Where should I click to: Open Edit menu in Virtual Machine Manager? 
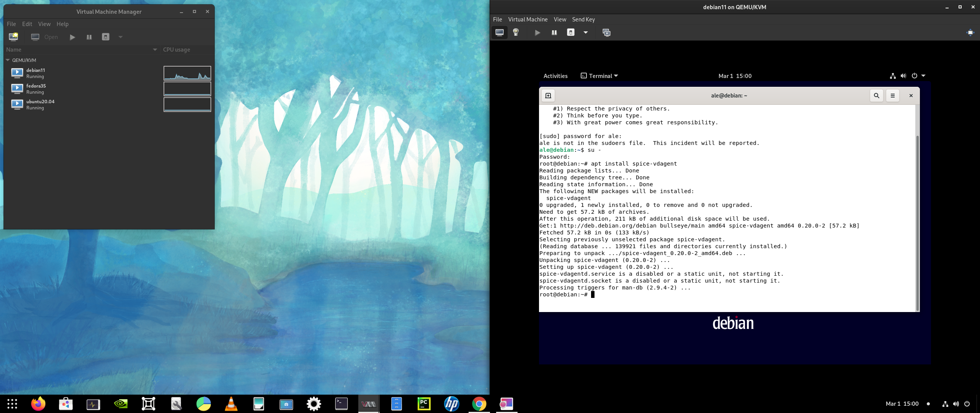(x=27, y=24)
